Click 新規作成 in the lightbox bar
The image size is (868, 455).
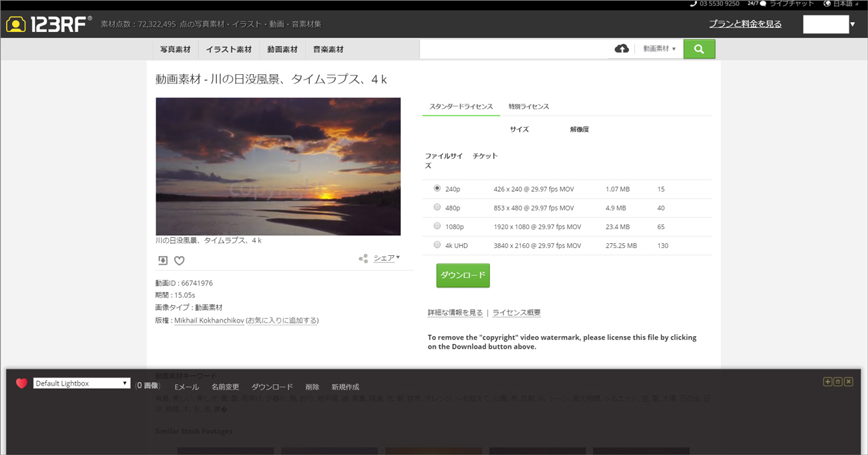[x=345, y=387]
